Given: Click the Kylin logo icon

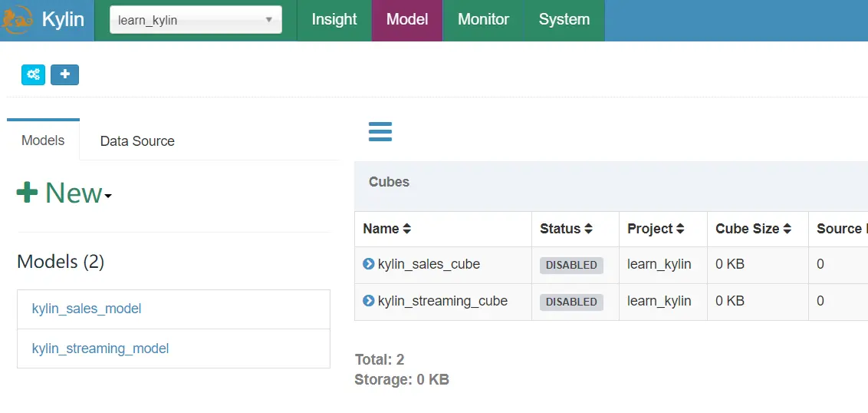Looking at the screenshot, I should coord(18,20).
